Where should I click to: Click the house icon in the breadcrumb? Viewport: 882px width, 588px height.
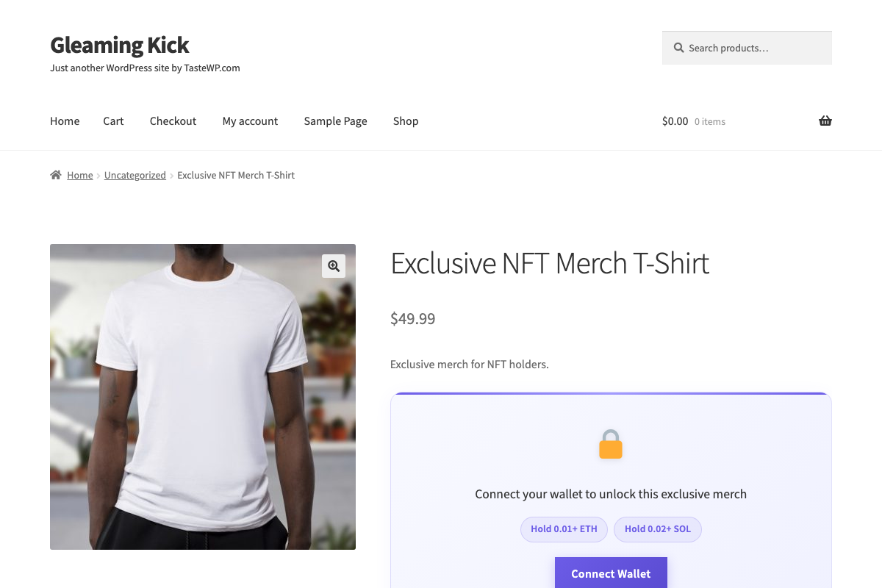(x=55, y=174)
